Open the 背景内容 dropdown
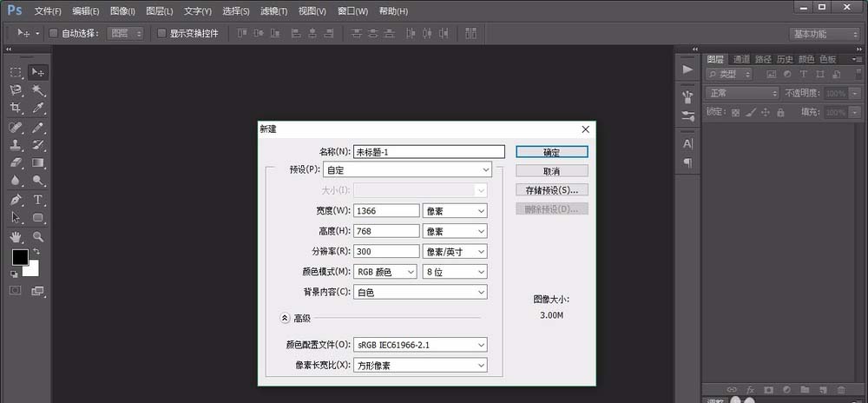The image size is (868, 403). (420, 293)
